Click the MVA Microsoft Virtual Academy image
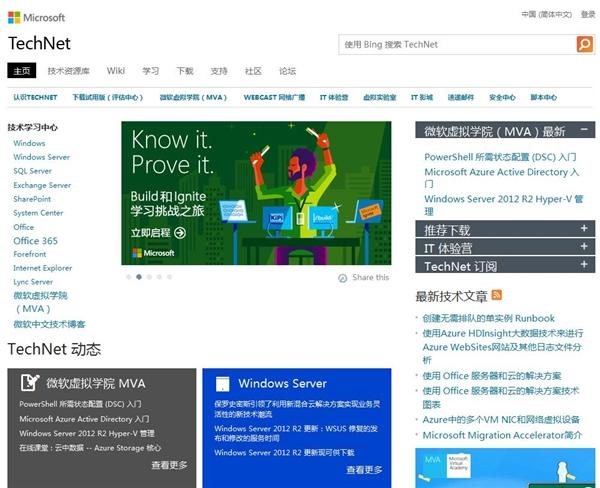The height and width of the screenshot is (488, 600). point(505,468)
